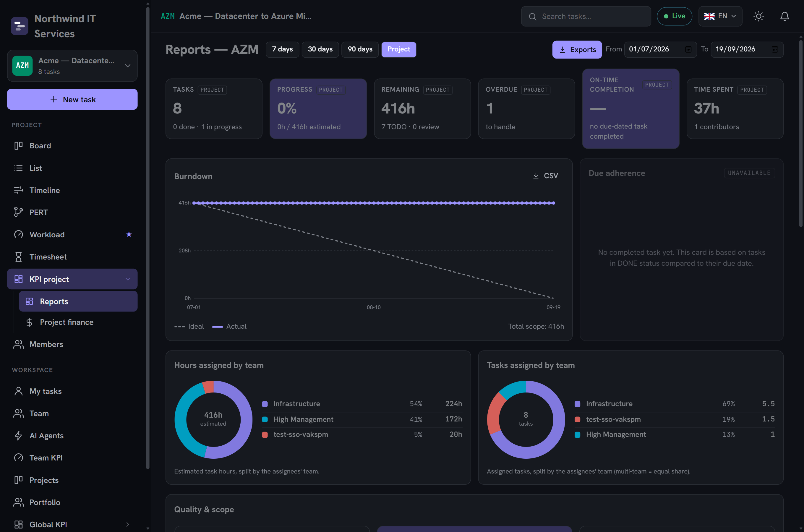
Task: Click the Overdue KPI card
Action: [526, 109]
